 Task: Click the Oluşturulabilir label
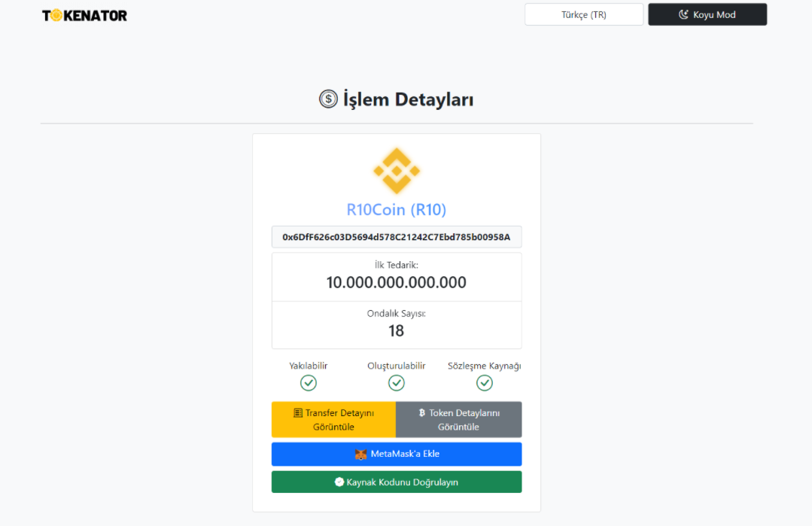[396, 366]
